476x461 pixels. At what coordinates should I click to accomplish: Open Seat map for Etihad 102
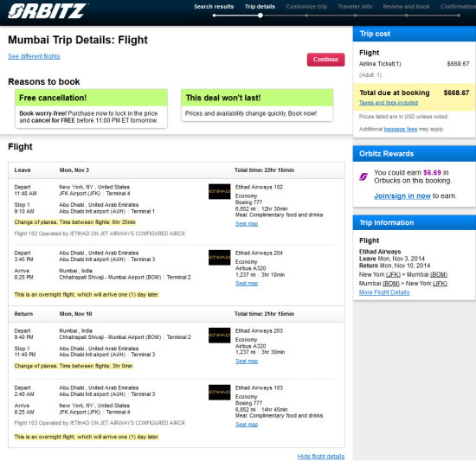(247, 224)
